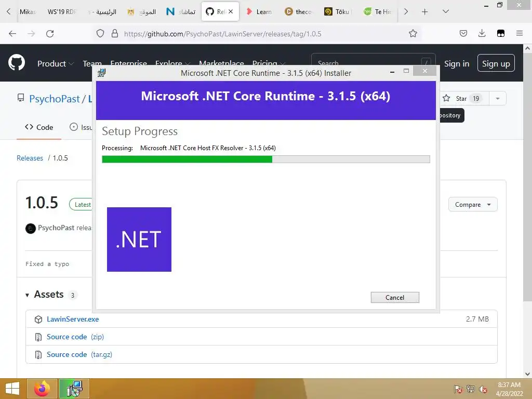Bookmark this page with the star icon
This screenshot has height=399, width=532.
(413, 33)
